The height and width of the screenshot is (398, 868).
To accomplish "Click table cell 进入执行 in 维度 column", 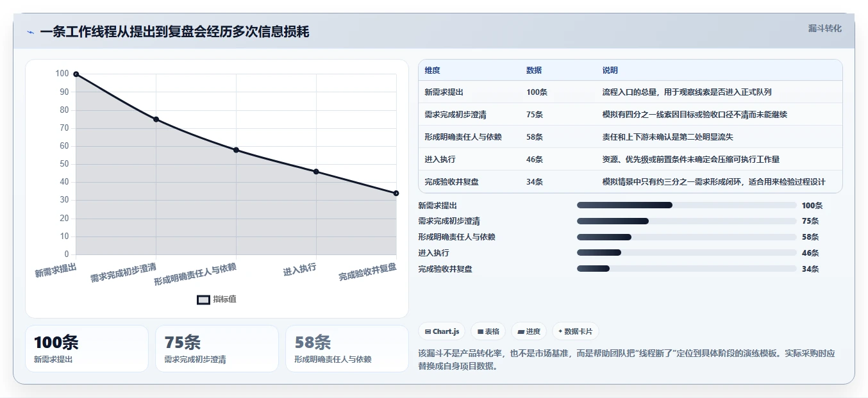I will (x=440, y=160).
